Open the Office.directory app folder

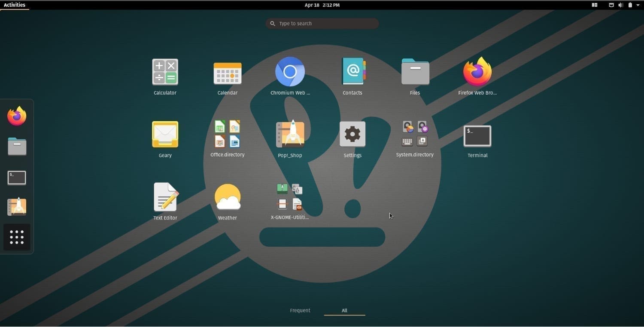click(227, 134)
